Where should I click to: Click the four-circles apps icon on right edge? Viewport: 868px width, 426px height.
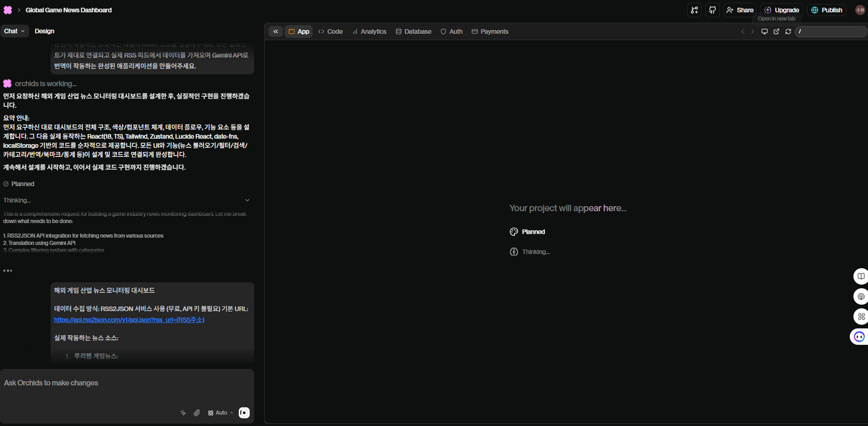861,317
